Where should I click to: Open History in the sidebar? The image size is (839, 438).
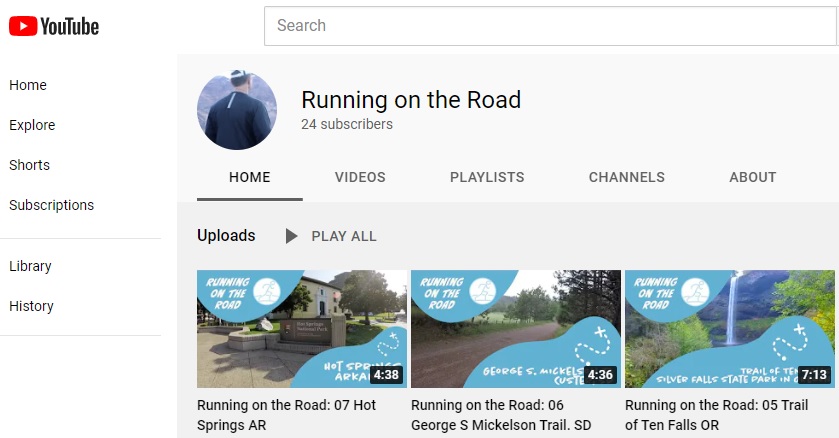[31, 306]
